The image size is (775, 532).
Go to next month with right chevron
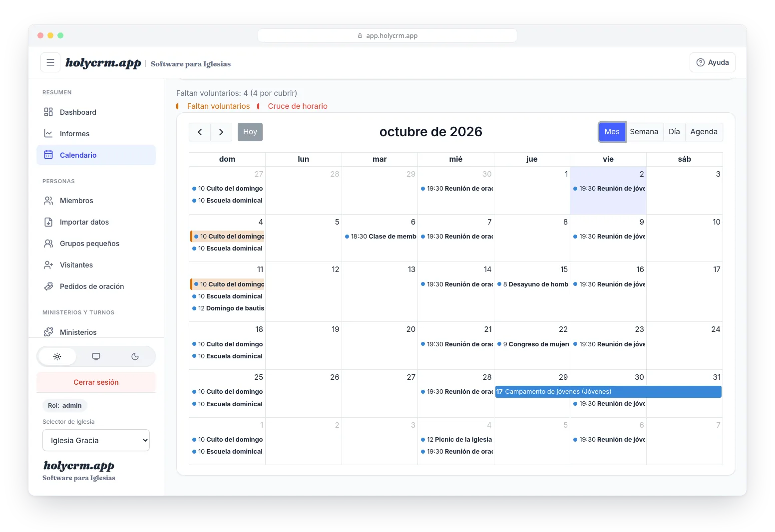pos(221,132)
